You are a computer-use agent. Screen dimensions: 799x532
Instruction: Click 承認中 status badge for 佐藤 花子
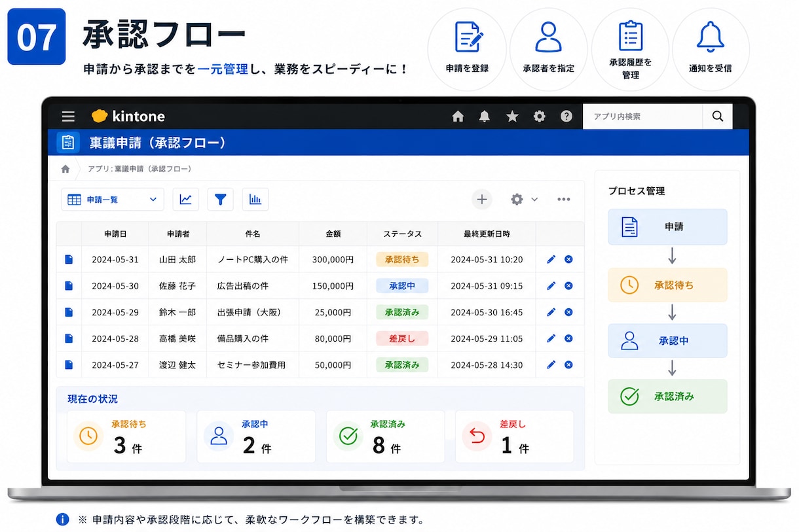[402, 286]
